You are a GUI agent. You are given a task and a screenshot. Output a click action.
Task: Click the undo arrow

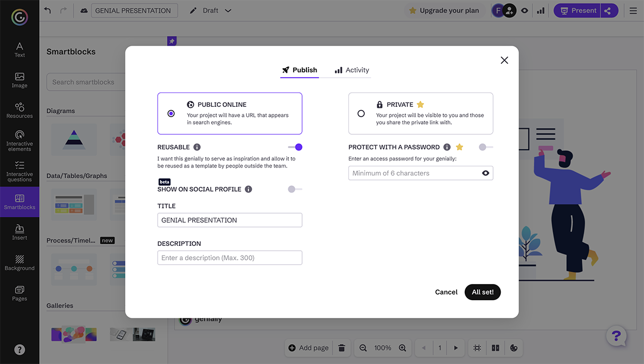(48, 10)
